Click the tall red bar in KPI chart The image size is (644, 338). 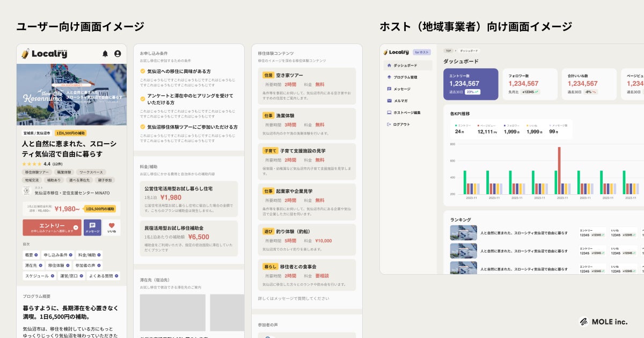point(559,171)
